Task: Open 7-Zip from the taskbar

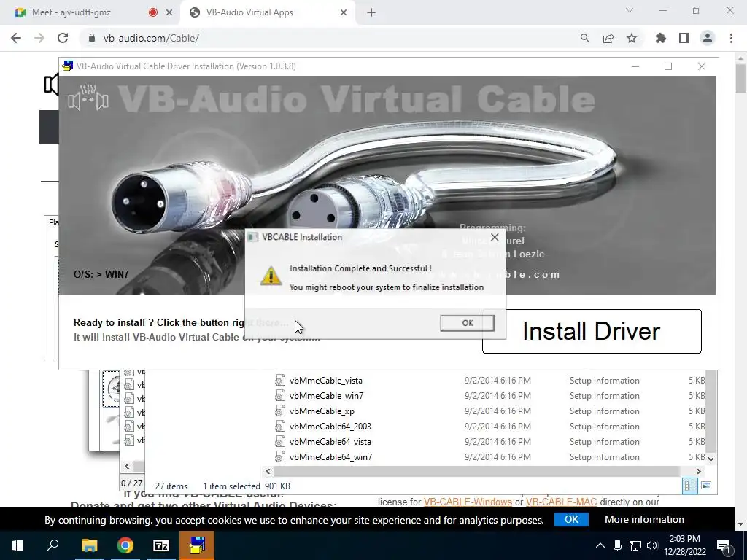Action: [161, 545]
